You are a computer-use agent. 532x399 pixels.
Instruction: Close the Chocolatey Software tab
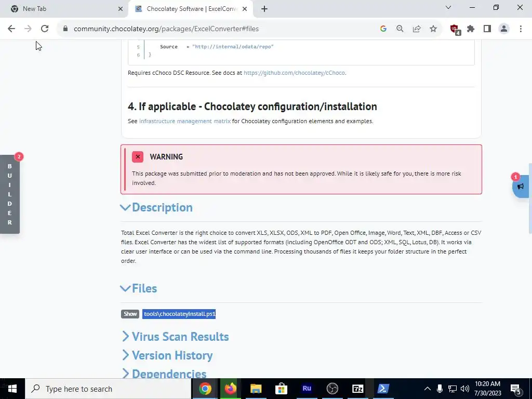pyautogui.click(x=245, y=9)
